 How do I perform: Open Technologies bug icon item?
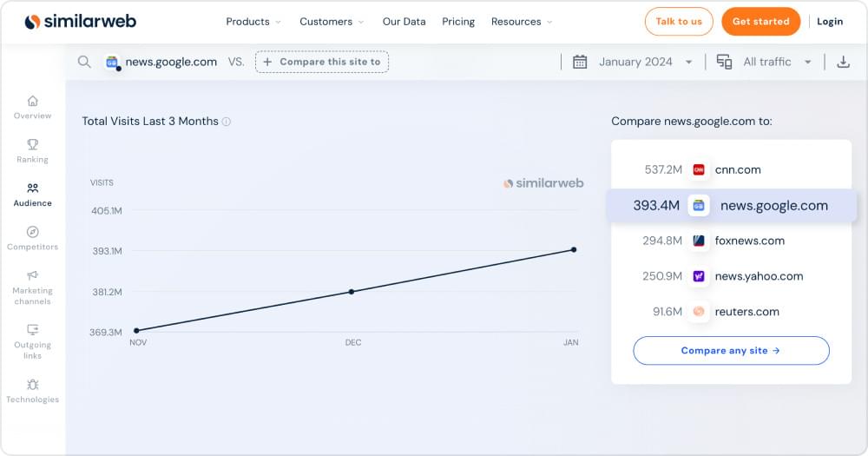click(32, 390)
